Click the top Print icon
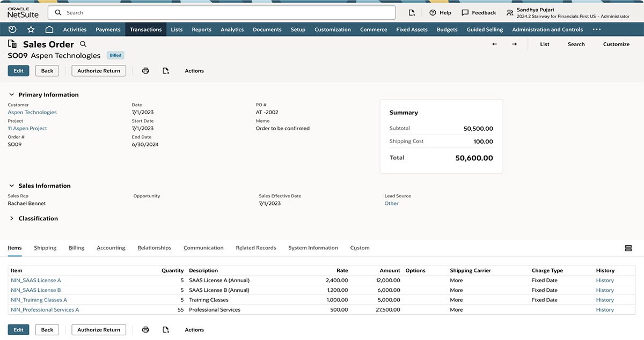Viewport: 644px width, 340px height. [145, 71]
